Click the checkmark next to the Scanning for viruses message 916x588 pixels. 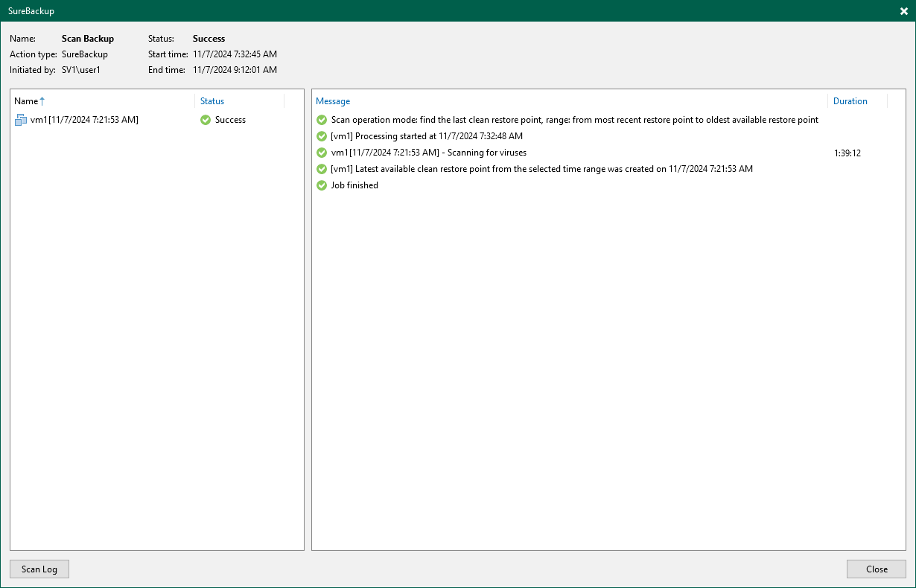(x=321, y=152)
